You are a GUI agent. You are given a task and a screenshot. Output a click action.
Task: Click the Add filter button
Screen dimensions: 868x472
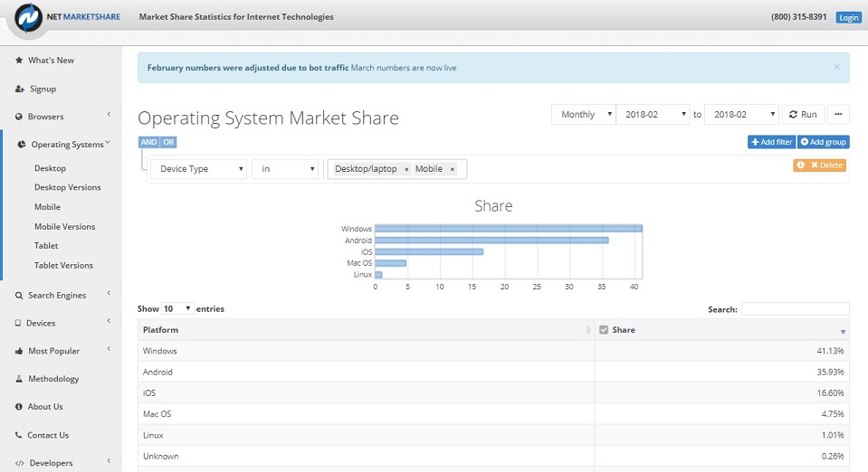pyautogui.click(x=772, y=142)
